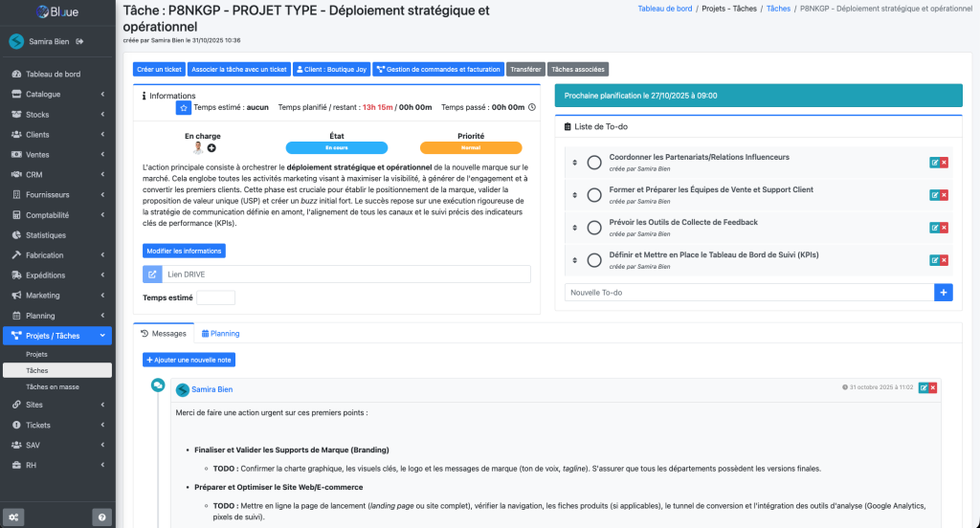The height and width of the screenshot is (528, 980).
Task: Open the Lien DRIVE external link icon
Action: point(152,275)
